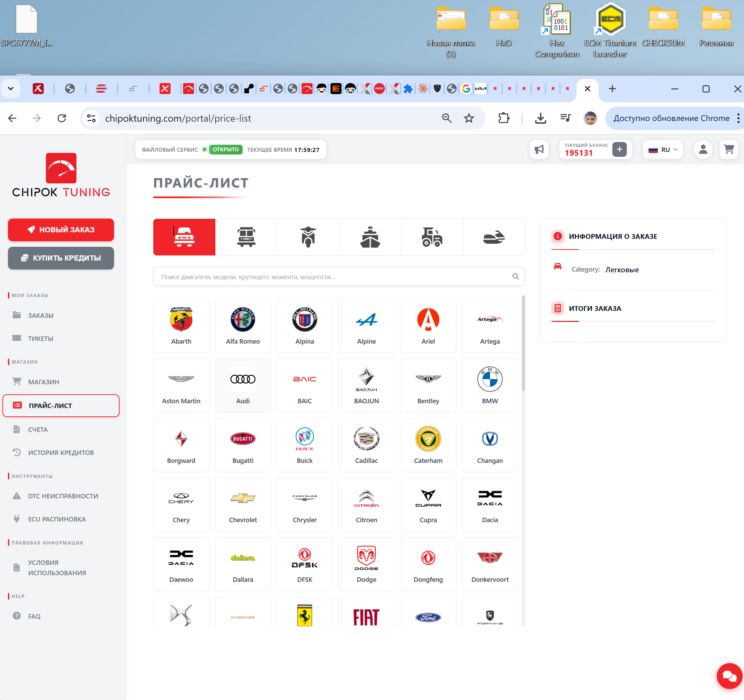Open the BMW brand card
744x700 pixels.
[x=490, y=386]
